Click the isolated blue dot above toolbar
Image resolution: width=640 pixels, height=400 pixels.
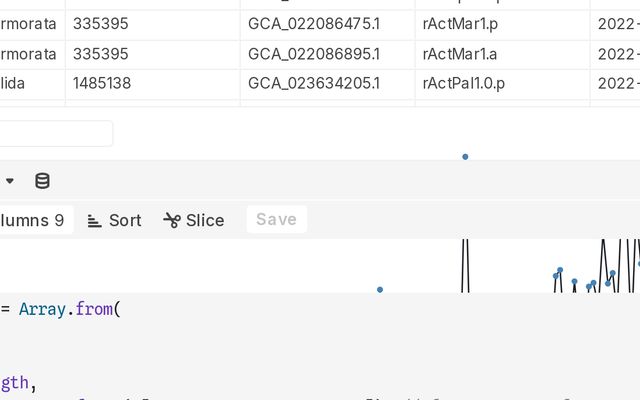[x=465, y=157]
